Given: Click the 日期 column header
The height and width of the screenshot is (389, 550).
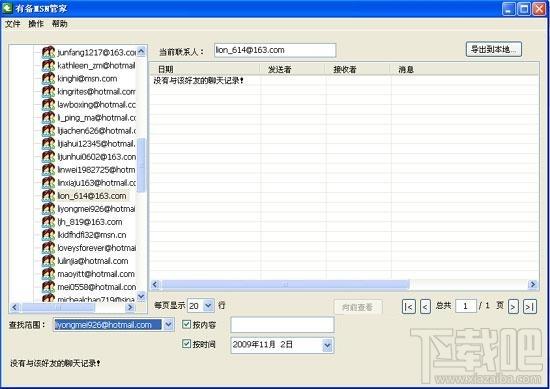Looking at the screenshot, I should coord(205,69).
